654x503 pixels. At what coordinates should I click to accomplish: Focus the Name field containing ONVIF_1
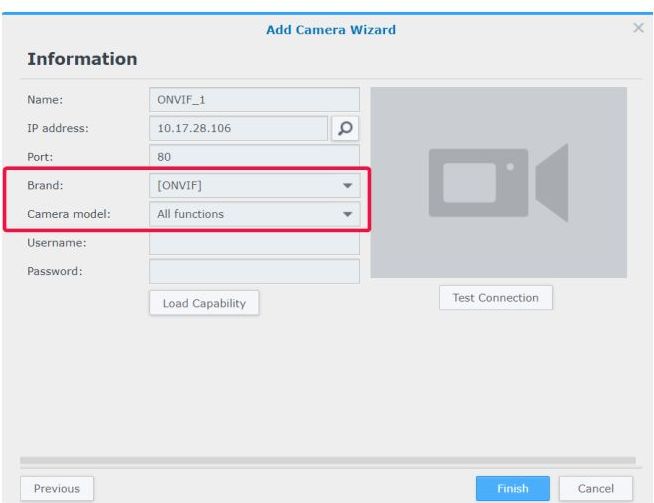pos(253,100)
